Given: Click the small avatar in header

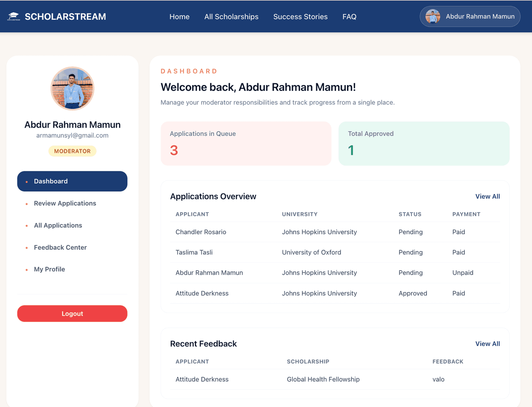Looking at the screenshot, I should 433,17.
